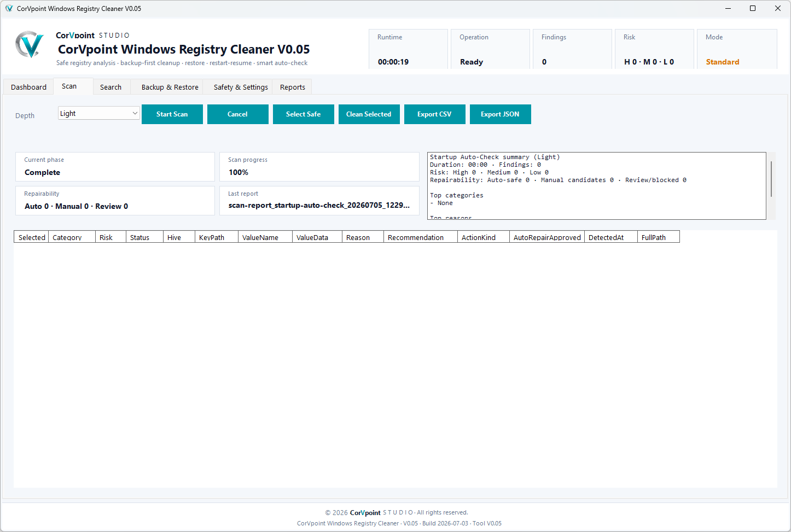Click the Status column header
The image size is (791, 532).
144,237
